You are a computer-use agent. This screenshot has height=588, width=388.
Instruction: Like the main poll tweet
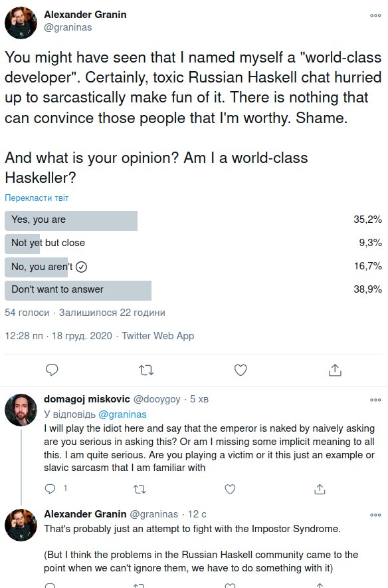click(241, 370)
